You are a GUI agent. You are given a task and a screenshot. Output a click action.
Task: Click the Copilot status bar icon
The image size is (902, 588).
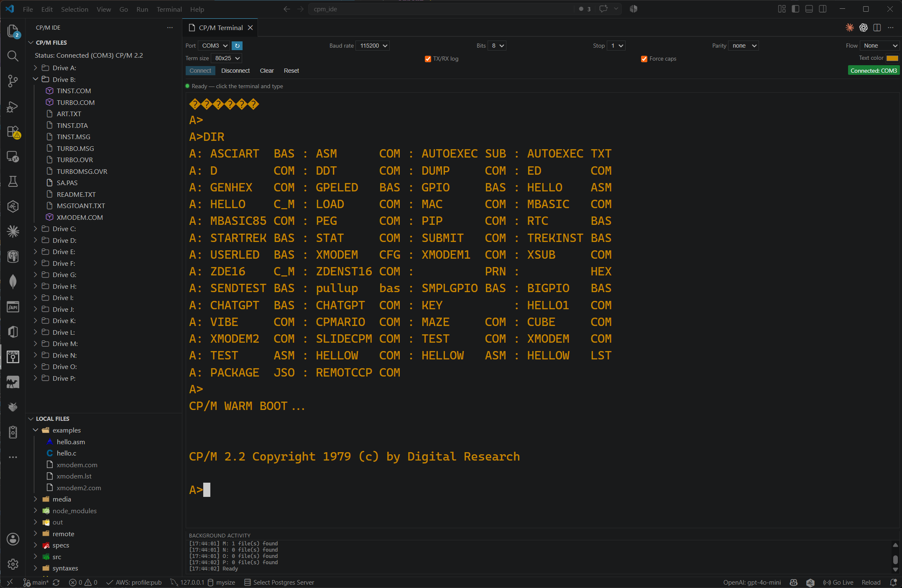pos(794,583)
